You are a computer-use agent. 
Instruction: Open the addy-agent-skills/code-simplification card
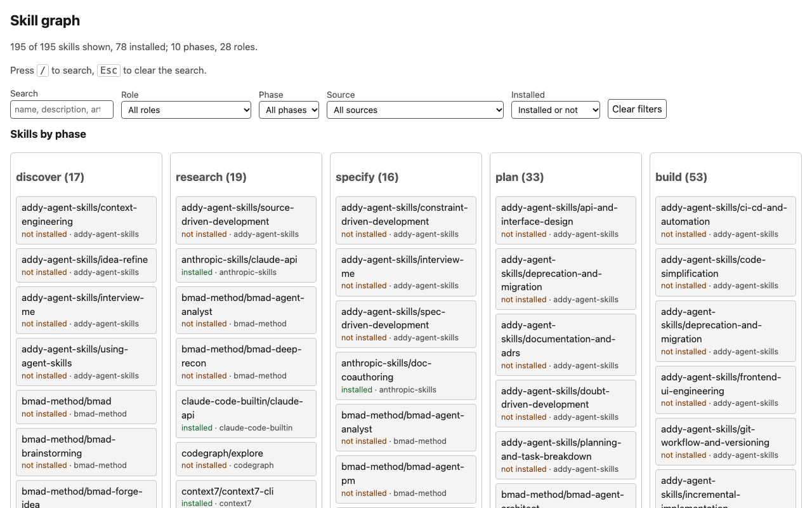(x=726, y=272)
